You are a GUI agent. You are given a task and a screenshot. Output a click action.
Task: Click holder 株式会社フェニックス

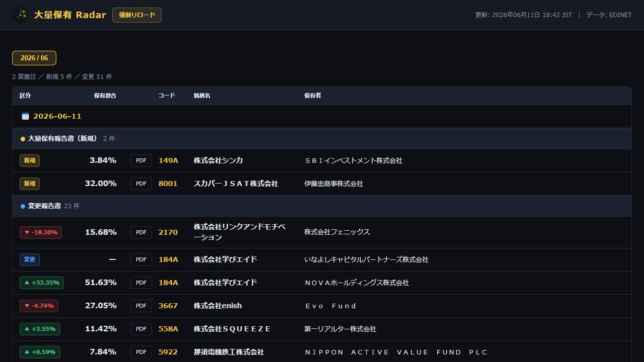tap(337, 232)
